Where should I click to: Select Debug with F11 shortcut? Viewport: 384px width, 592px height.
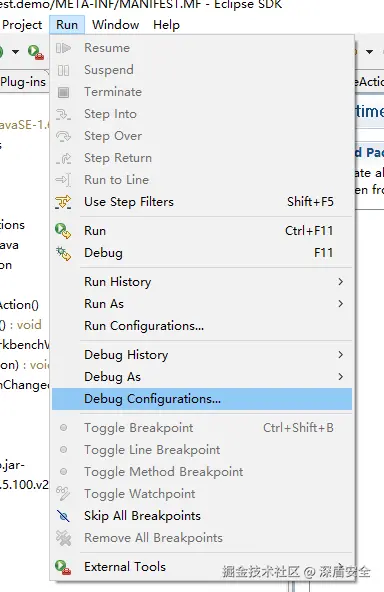202,253
